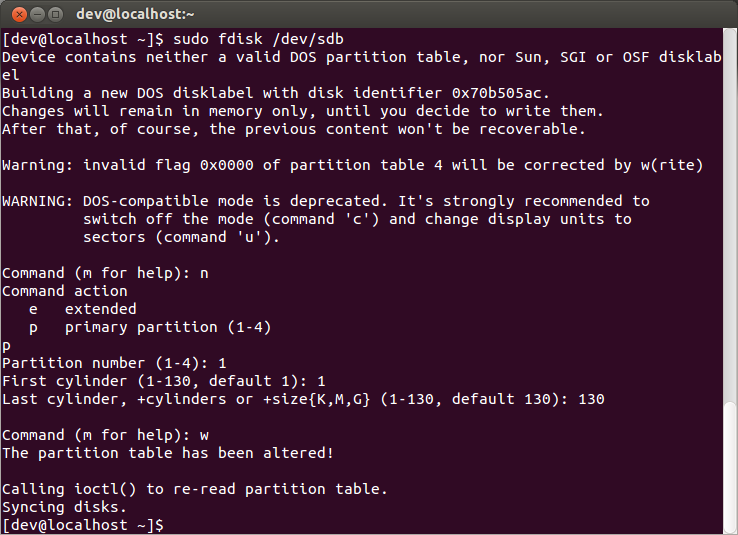
Task: Click the 'sudo fdisk /dev/sdb' command text
Action: pyautogui.click(x=258, y=39)
